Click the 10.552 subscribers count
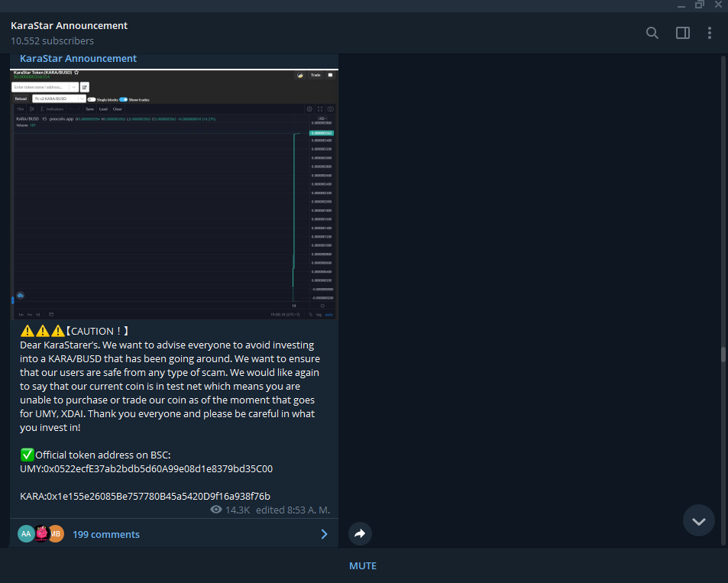Image resolution: width=728 pixels, height=583 pixels. point(52,41)
